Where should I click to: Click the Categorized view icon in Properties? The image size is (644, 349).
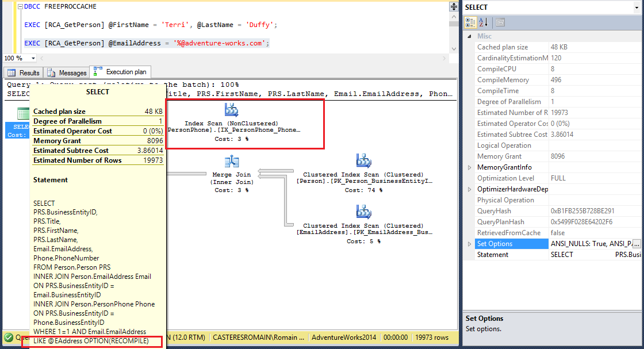(470, 22)
